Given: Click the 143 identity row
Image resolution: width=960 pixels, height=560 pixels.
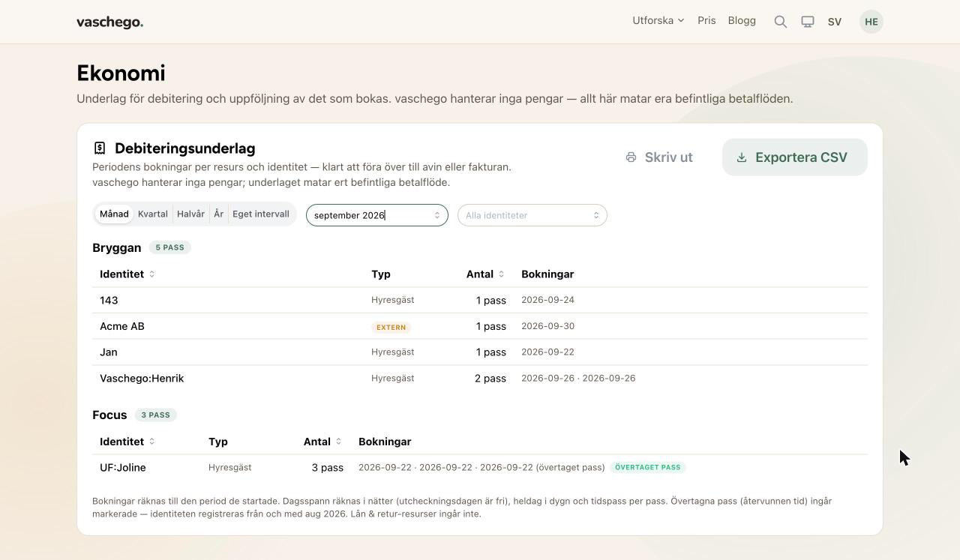Looking at the screenshot, I should click(480, 300).
